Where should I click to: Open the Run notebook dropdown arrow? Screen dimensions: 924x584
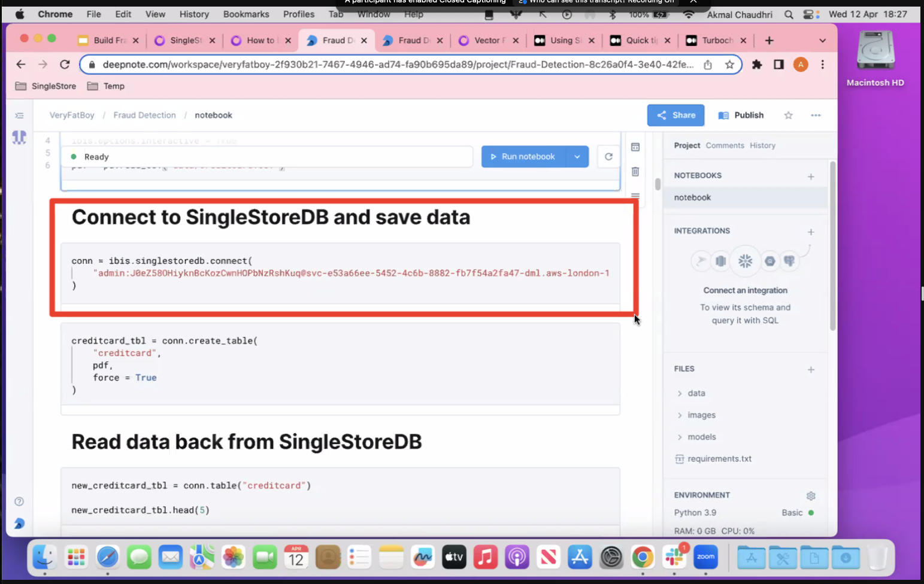[577, 157]
